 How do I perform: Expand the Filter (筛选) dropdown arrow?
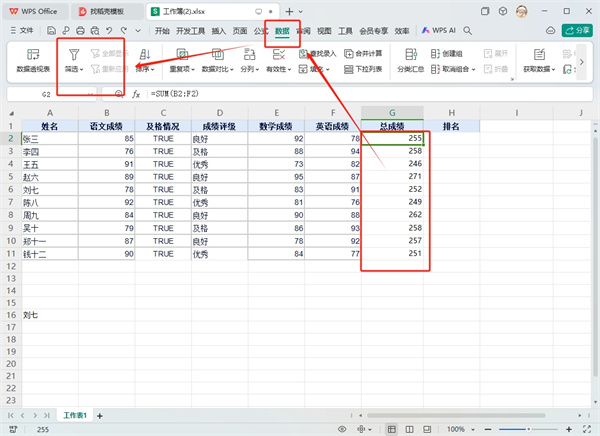pyautogui.click(x=82, y=70)
